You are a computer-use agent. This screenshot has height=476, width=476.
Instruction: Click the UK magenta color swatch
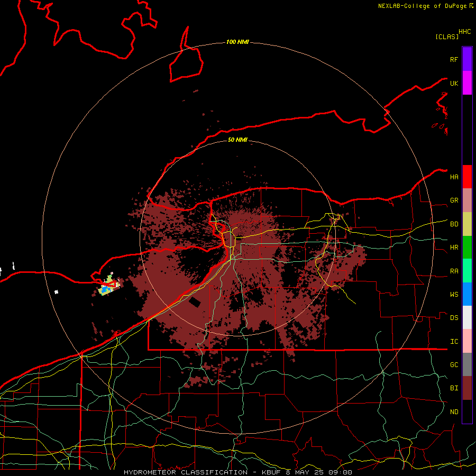click(x=467, y=83)
